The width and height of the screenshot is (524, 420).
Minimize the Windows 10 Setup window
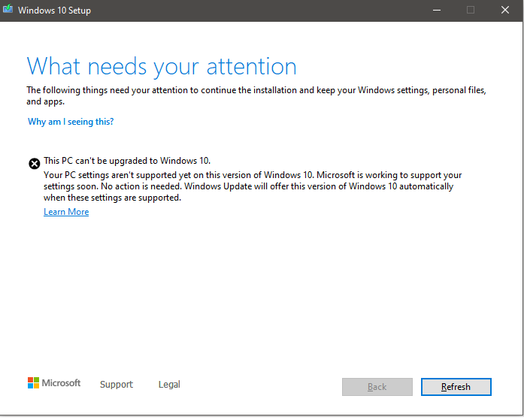click(437, 10)
